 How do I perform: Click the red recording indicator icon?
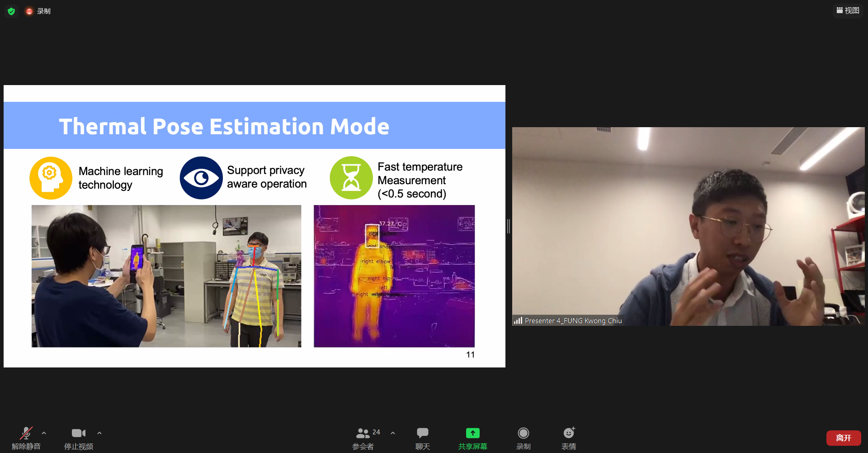click(29, 11)
